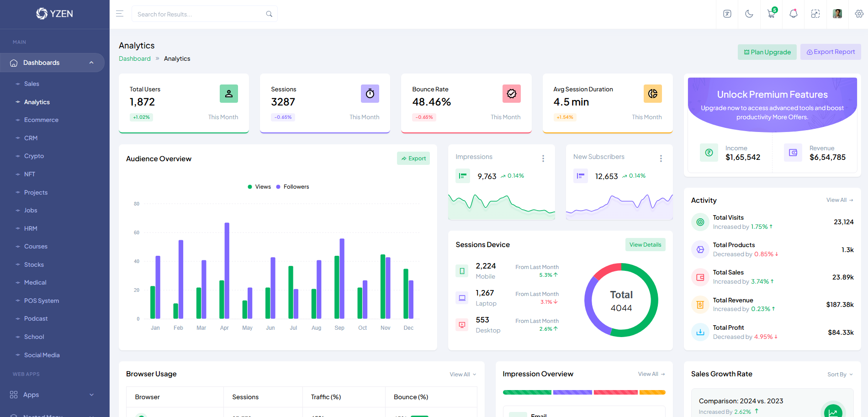Select Analytics in the sidebar
Image resolution: width=868 pixels, height=417 pixels.
pos(37,102)
